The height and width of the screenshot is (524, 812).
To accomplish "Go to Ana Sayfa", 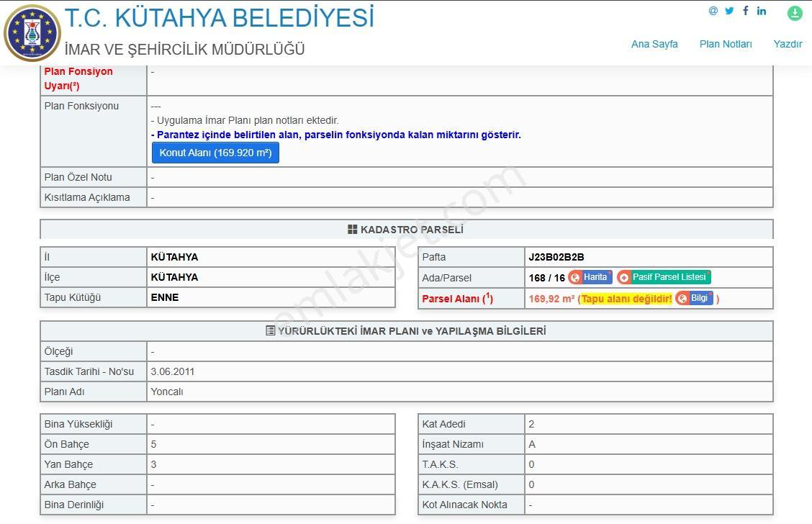I will [x=654, y=44].
